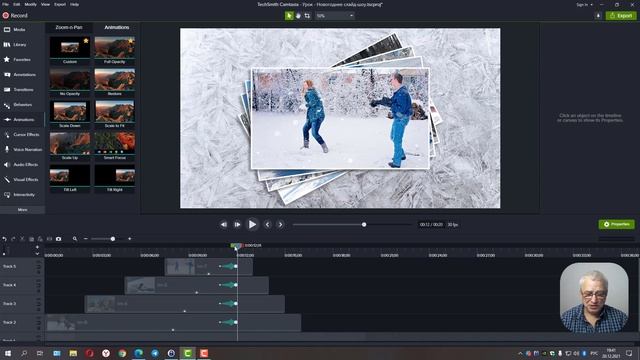Open the Voice Narration panel
The width and height of the screenshot is (640, 360).
(x=22, y=149)
